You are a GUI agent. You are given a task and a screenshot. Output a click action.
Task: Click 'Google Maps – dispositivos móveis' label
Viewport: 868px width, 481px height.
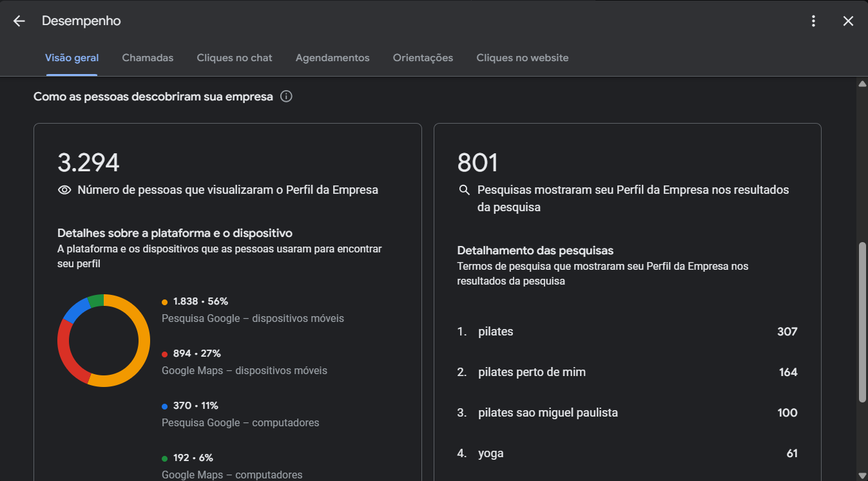[x=244, y=371]
